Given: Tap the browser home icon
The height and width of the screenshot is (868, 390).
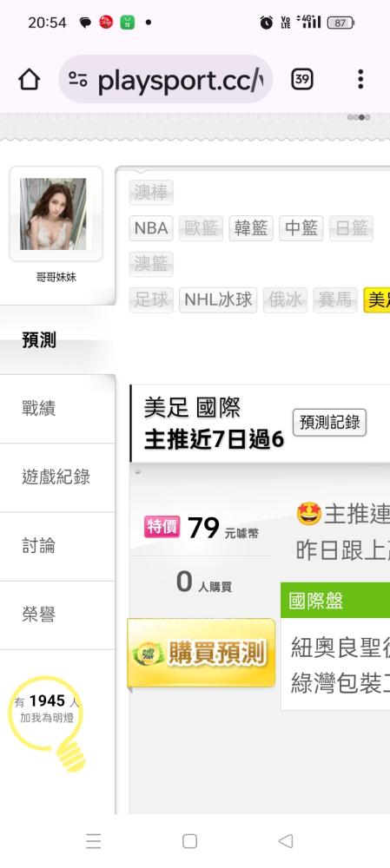Looking at the screenshot, I should pos(30,80).
